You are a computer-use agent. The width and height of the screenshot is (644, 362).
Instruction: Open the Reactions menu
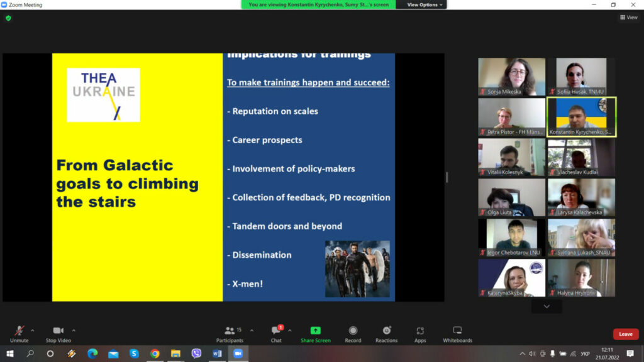click(386, 331)
